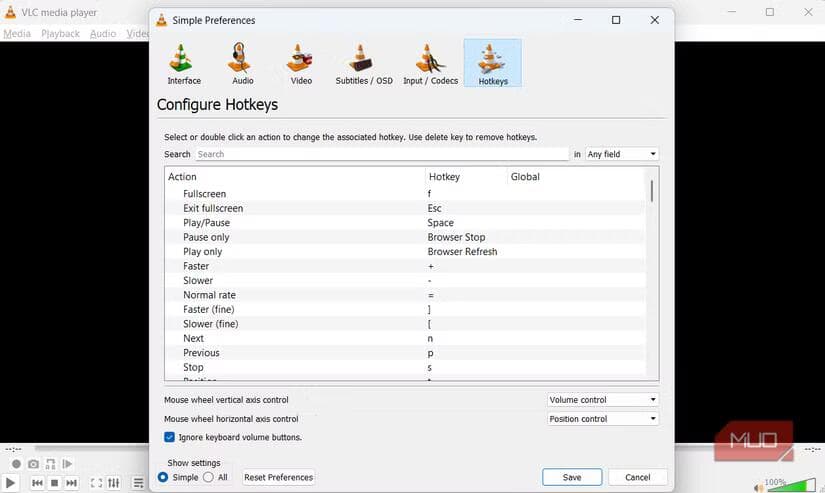Open Mouse wheel vertical axis dropdown
This screenshot has height=493, width=825.
[x=602, y=400]
